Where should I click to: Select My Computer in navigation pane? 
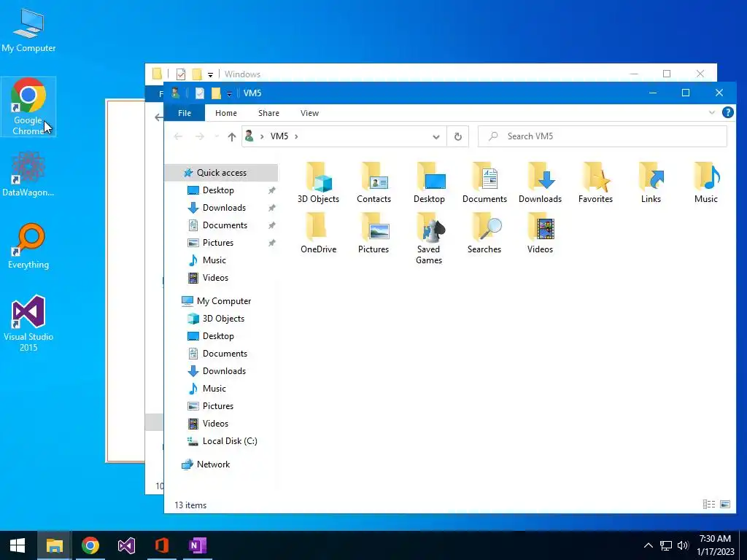[x=222, y=301]
